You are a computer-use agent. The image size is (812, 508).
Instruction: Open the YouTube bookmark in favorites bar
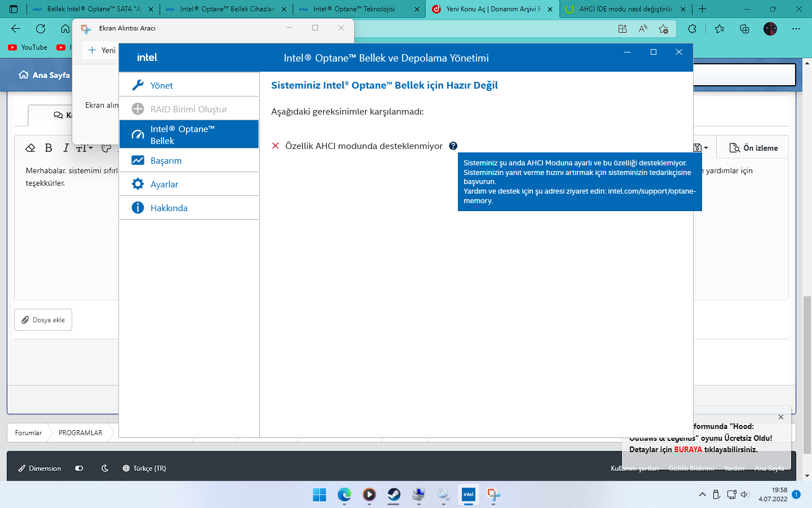pyautogui.click(x=28, y=47)
